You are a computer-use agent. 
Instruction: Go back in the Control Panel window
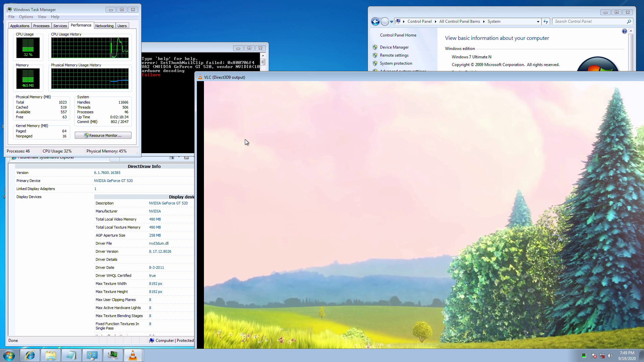tap(375, 21)
